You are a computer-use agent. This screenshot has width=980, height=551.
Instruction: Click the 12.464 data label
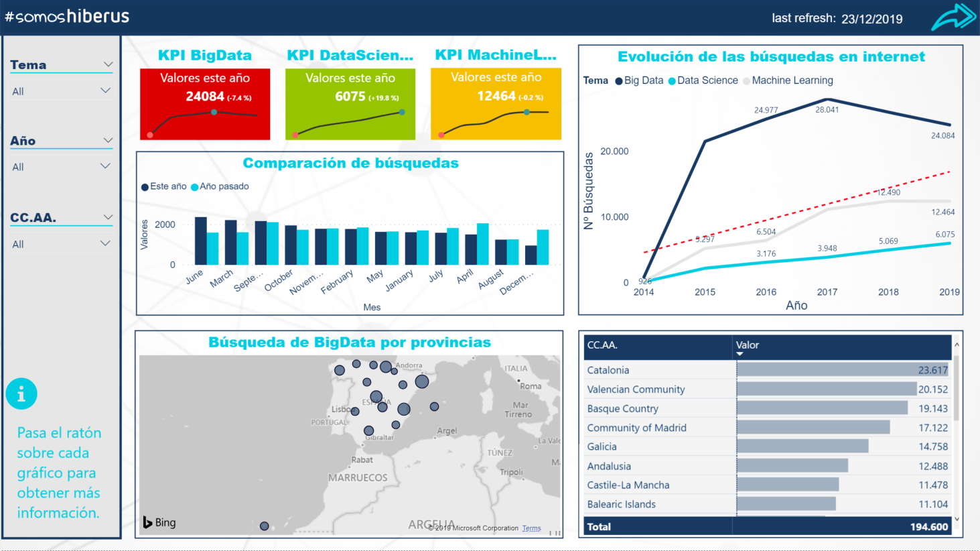click(942, 212)
